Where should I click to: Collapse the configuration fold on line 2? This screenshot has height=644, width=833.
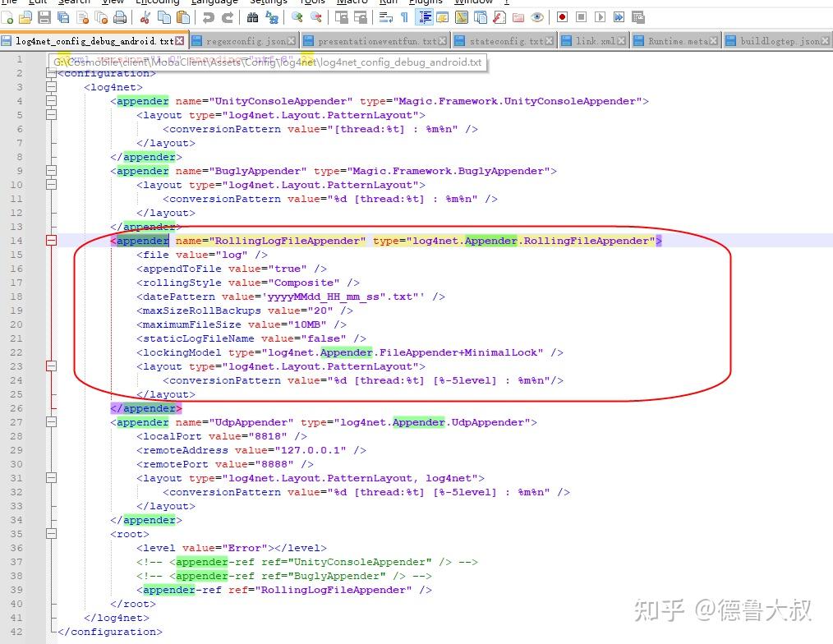click(51, 73)
